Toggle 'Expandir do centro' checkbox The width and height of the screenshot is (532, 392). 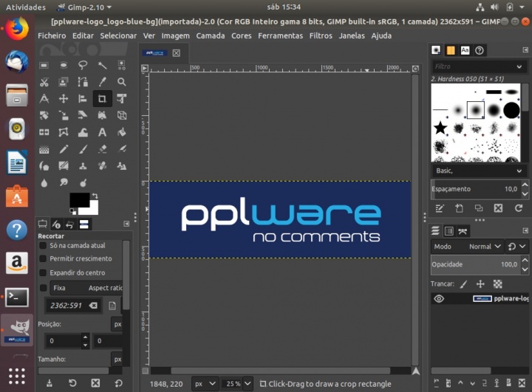click(43, 273)
